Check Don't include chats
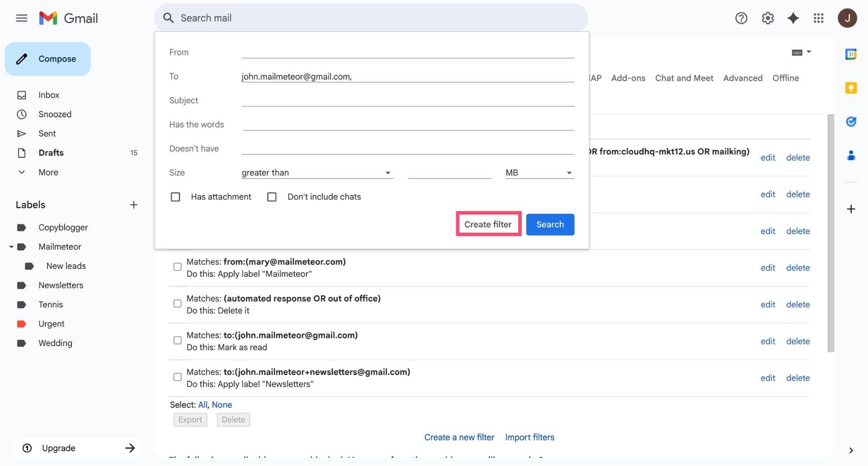Screen dimensions: 868x466 point(272,197)
